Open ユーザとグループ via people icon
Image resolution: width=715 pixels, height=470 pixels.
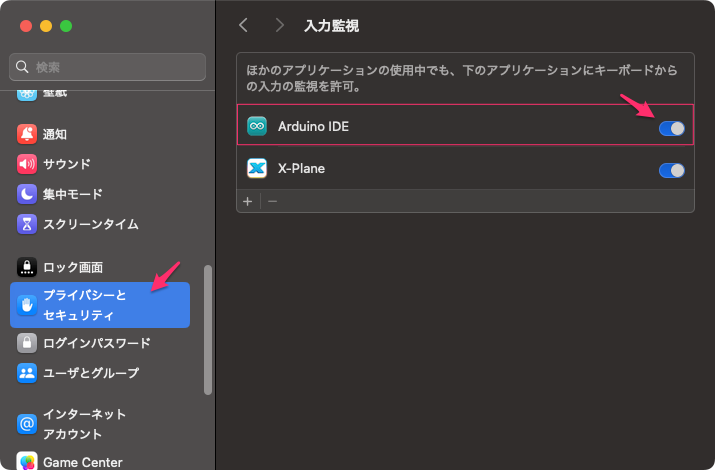(x=27, y=373)
